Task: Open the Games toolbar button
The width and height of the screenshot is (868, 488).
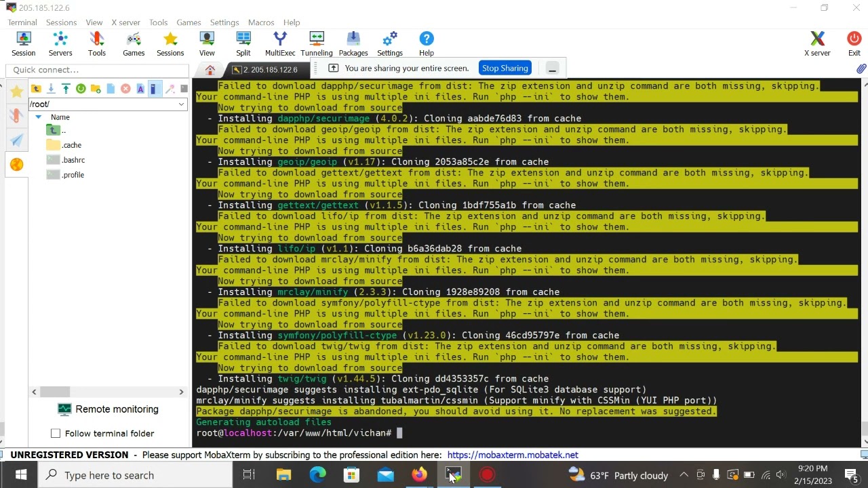Action: [x=134, y=44]
